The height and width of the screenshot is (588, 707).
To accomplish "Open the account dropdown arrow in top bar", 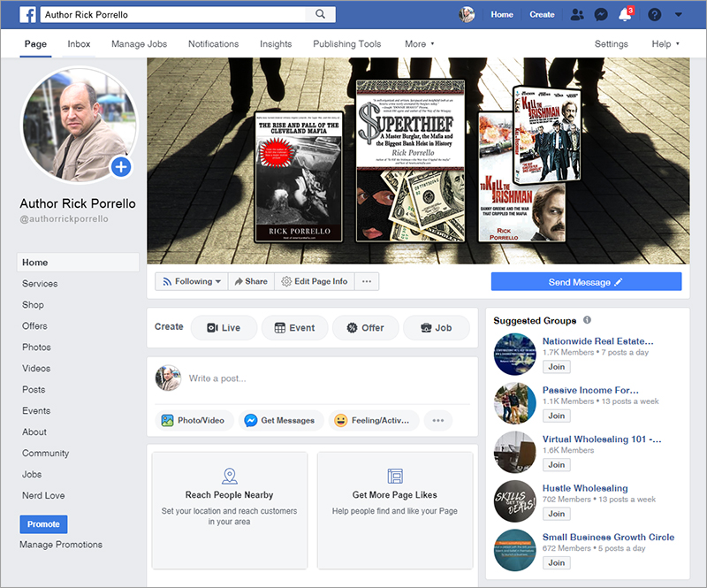I will coord(678,15).
